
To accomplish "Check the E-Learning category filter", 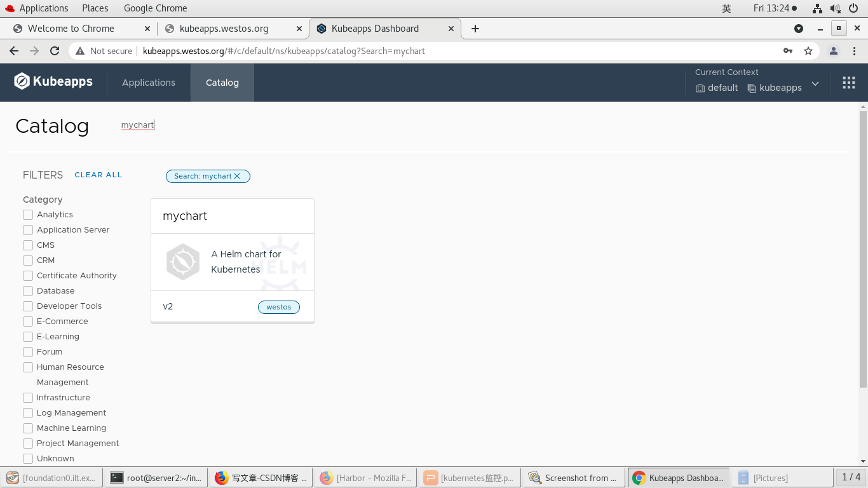I will click(x=28, y=337).
